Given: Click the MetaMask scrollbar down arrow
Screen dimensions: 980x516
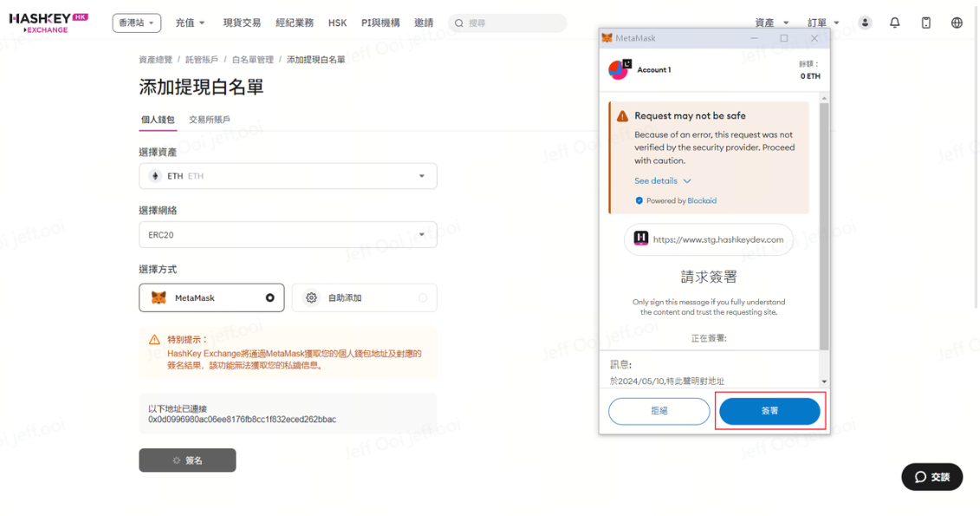Looking at the screenshot, I should pyautogui.click(x=824, y=382).
